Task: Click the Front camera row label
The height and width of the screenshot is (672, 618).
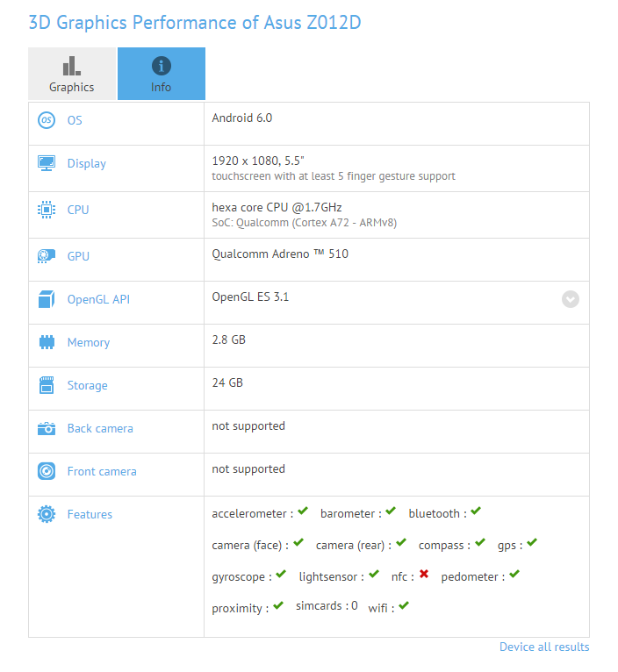Action: point(102,471)
